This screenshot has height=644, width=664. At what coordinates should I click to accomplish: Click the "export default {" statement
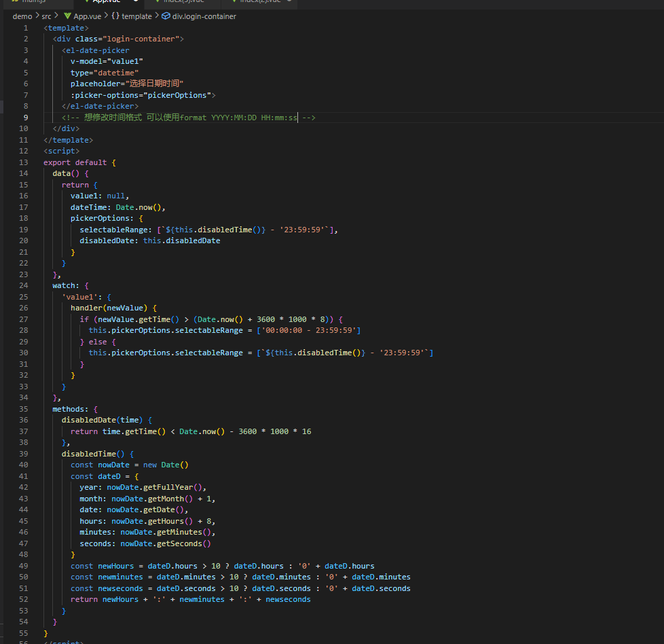click(x=79, y=162)
